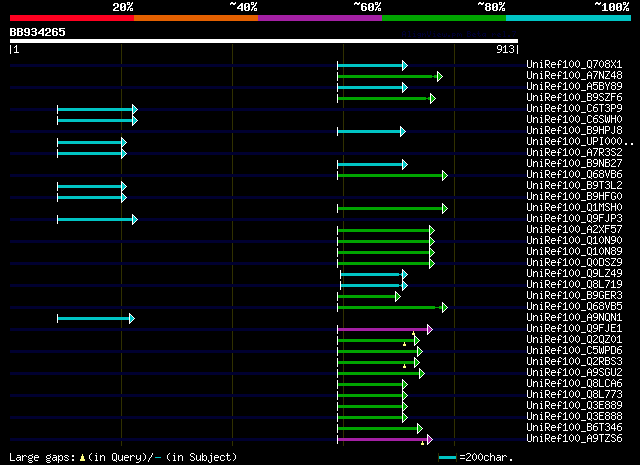640x465 pixels.
Task: Open the UniRef100_Q1MSH0 hit label
Action: 574,207
